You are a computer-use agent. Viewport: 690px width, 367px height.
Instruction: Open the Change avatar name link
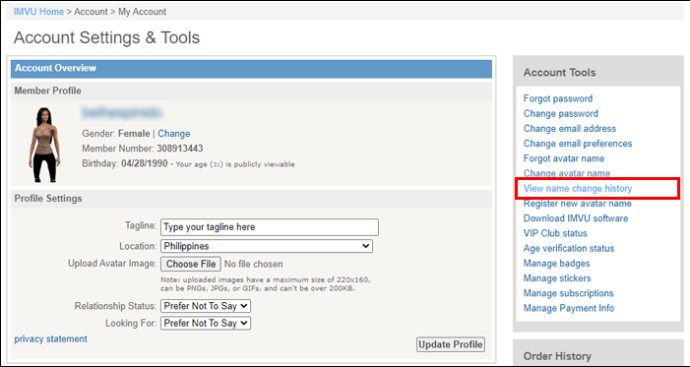coord(566,173)
